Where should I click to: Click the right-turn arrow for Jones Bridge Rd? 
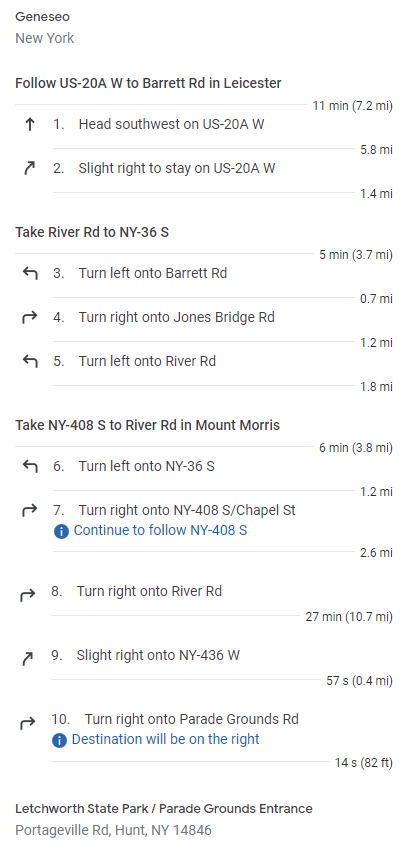[30, 318]
